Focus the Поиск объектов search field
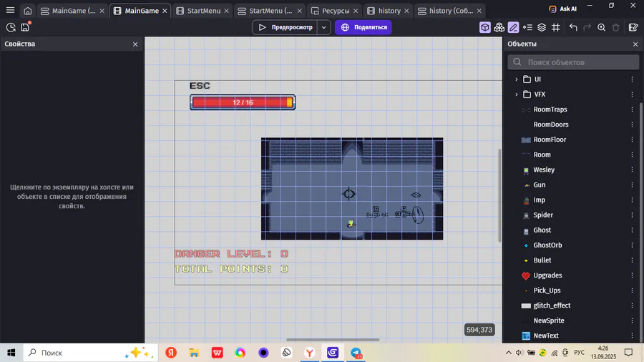 [x=573, y=62]
